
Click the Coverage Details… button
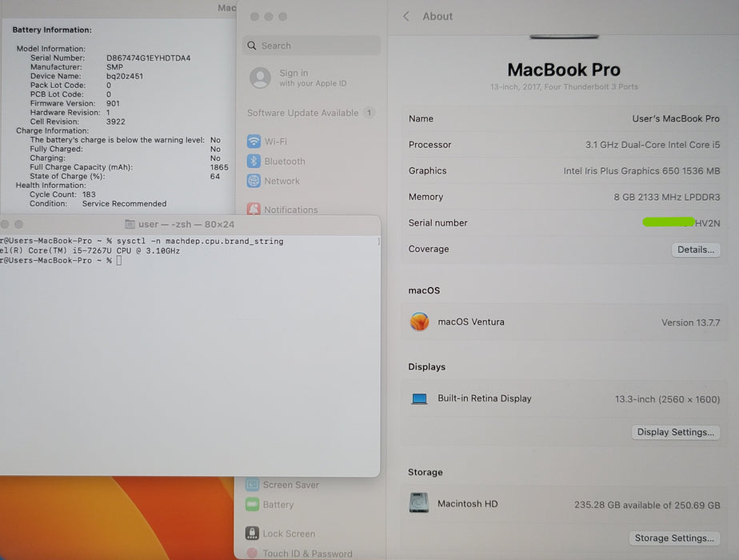[x=695, y=250]
